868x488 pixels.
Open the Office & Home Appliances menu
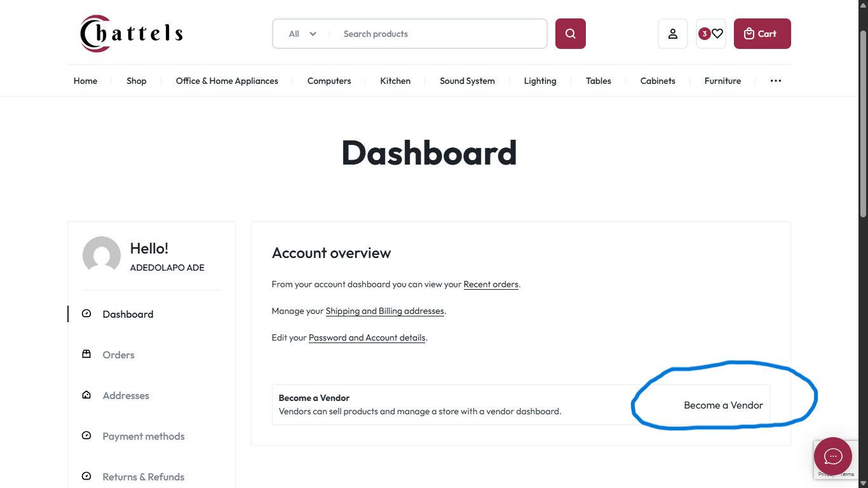coord(227,81)
